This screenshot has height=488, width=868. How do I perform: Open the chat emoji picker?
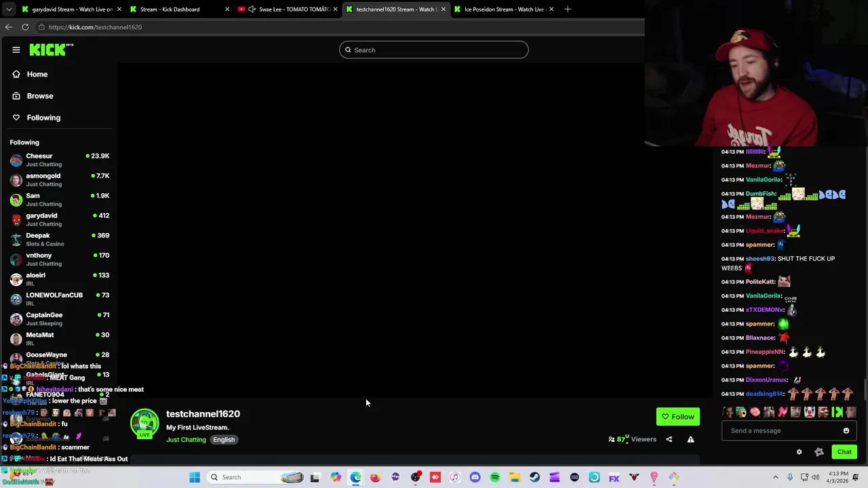coord(846,430)
